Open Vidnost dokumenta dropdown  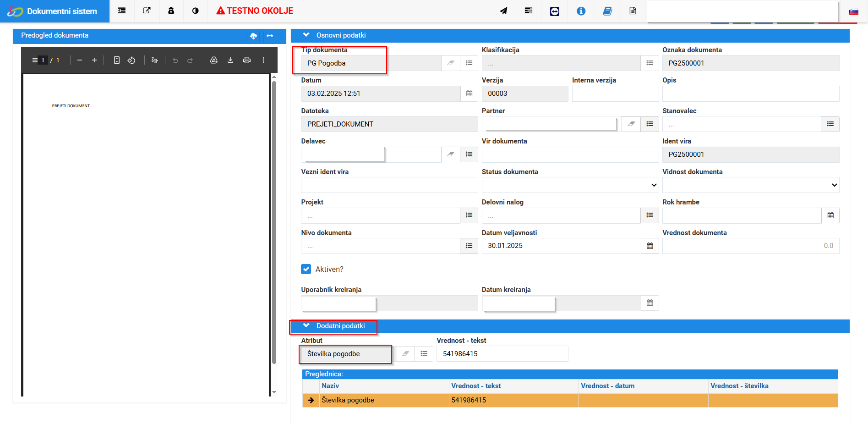[x=751, y=185]
